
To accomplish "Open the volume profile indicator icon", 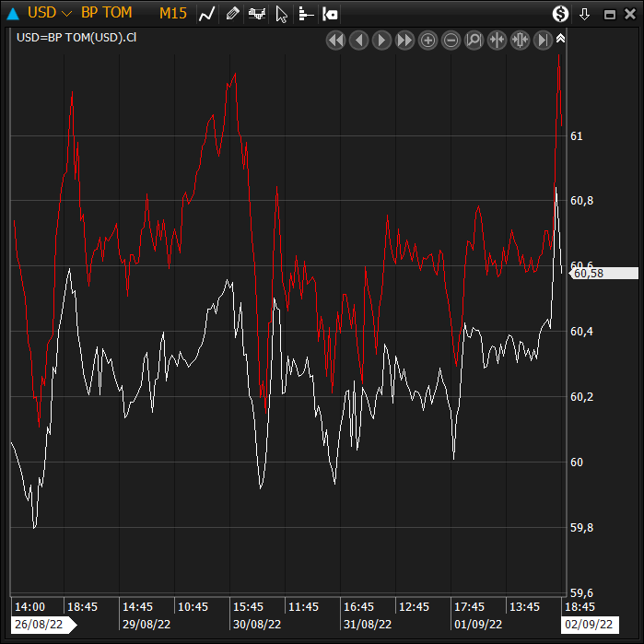I will (306, 13).
